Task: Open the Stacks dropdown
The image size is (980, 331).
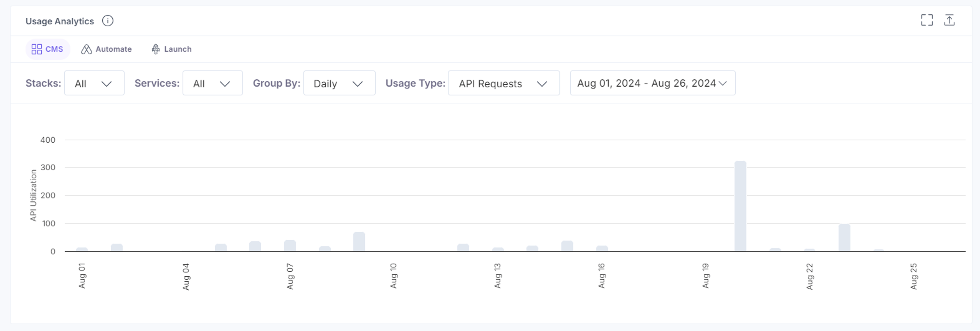Action: (94, 83)
